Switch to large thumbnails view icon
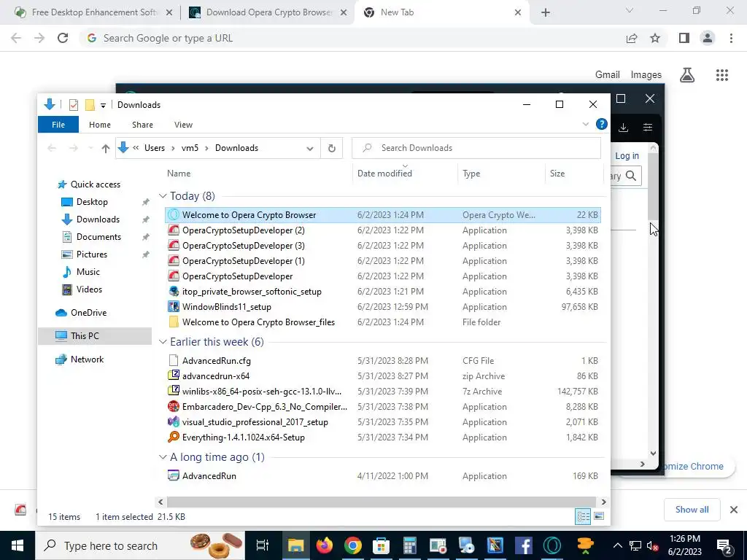The width and height of the screenshot is (747, 560). [x=599, y=517]
